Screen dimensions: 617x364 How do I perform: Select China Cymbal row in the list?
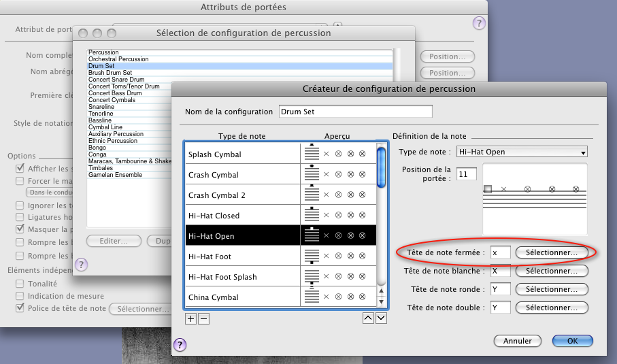243,297
